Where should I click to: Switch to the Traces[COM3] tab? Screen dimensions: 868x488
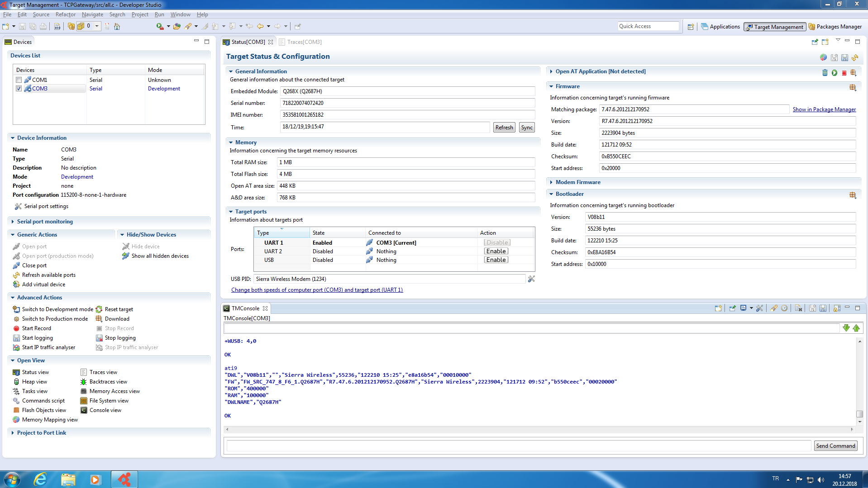coord(304,42)
